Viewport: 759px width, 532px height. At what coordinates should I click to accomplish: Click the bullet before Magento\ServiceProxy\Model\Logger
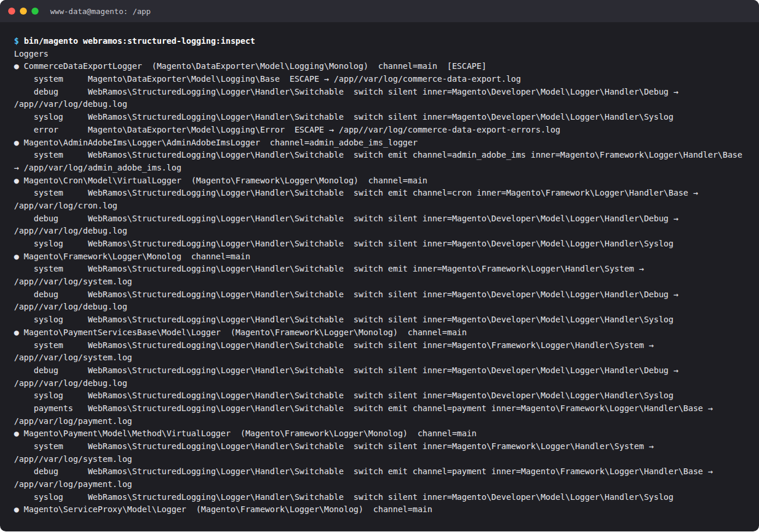pos(16,510)
